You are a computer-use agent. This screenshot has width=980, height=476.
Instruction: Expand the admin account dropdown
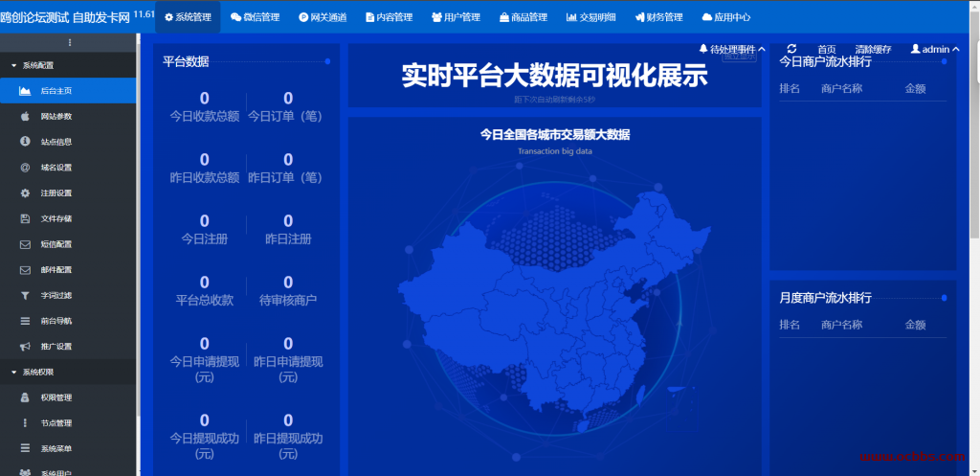click(x=935, y=50)
